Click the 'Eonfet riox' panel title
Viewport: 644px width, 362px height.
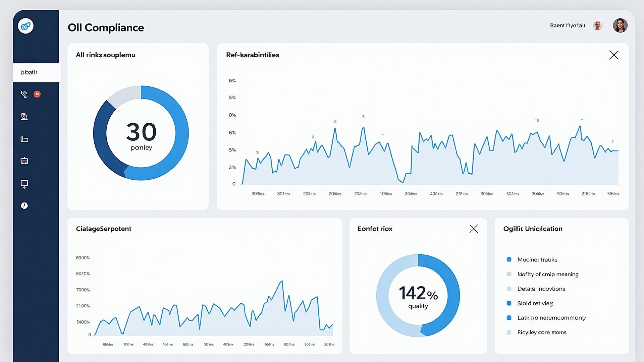(375, 229)
